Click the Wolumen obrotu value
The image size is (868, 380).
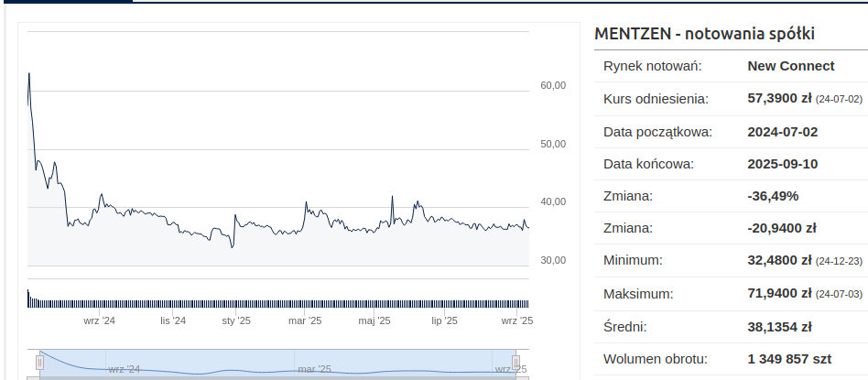[x=788, y=360]
